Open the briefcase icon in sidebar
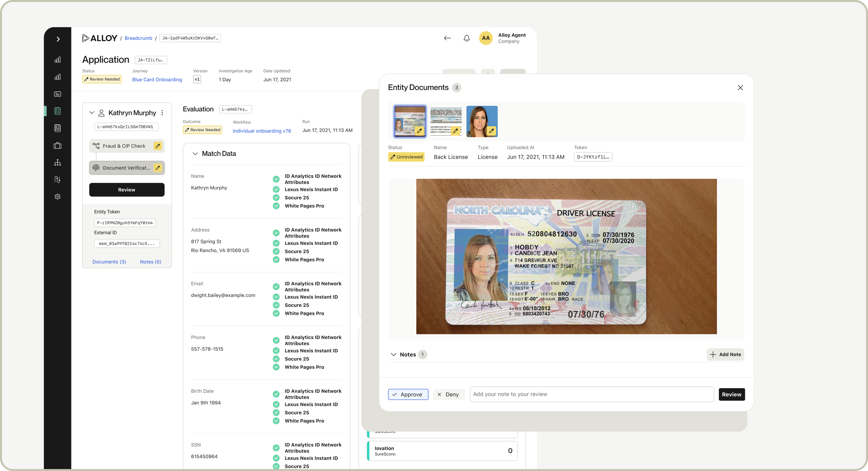 click(x=58, y=146)
